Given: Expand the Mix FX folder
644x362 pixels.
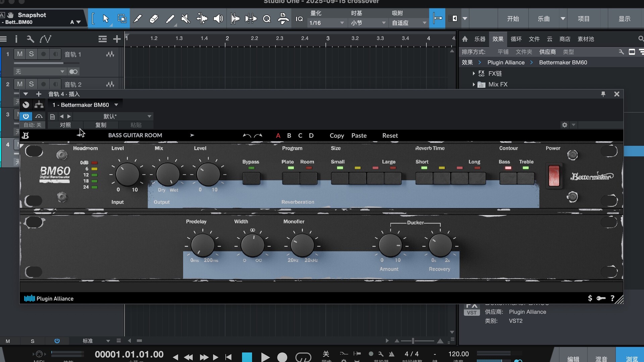Looking at the screenshot, I should 474,84.
